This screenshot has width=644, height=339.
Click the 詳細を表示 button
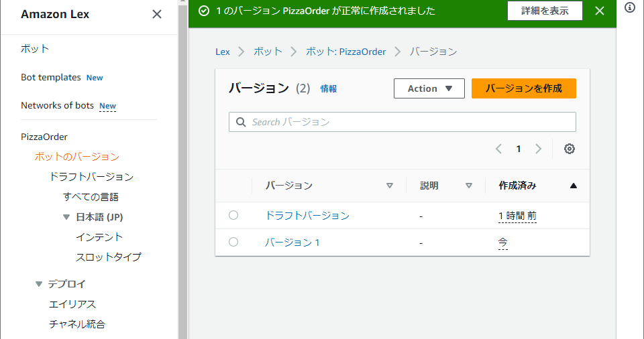(545, 11)
